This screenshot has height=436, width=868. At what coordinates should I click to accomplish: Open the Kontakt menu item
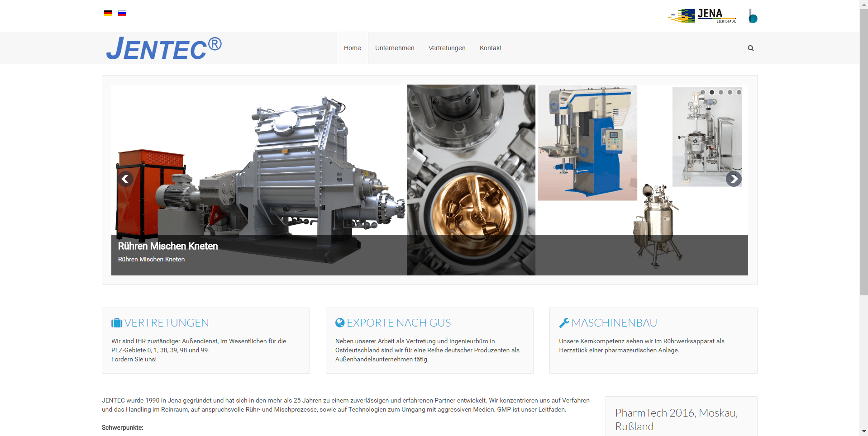[491, 48]
